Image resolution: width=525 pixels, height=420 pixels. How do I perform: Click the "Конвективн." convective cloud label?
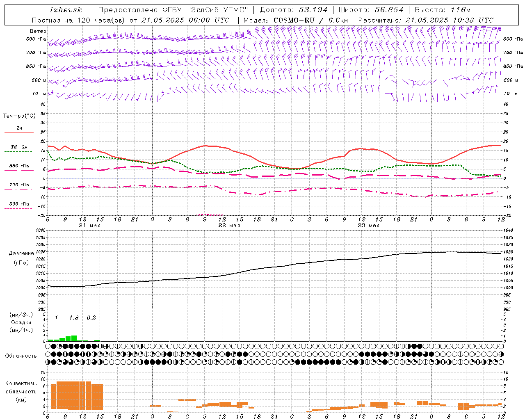coord(21,383)
